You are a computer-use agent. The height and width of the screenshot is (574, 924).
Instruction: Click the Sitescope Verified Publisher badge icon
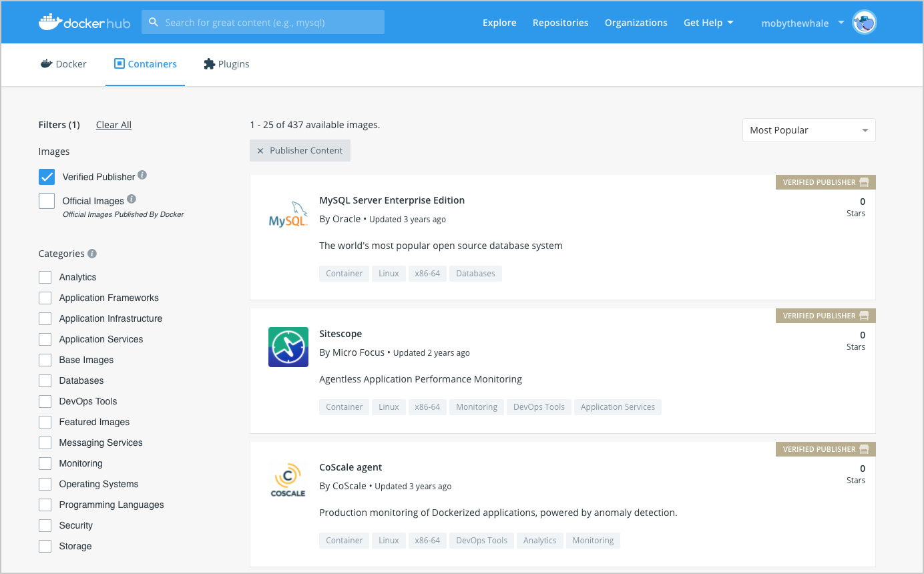(x=864, y=316)
